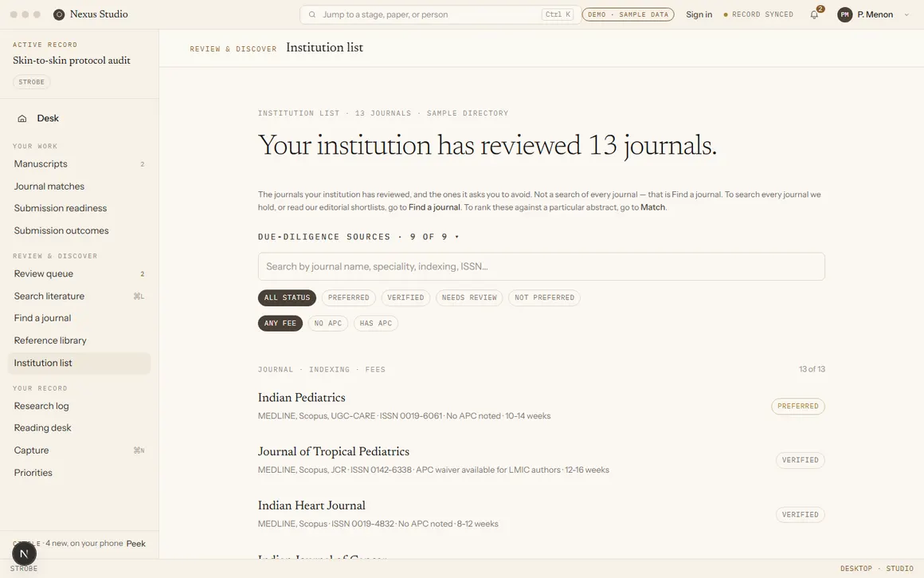Click STROBE in the status bar

pos(24,569)
